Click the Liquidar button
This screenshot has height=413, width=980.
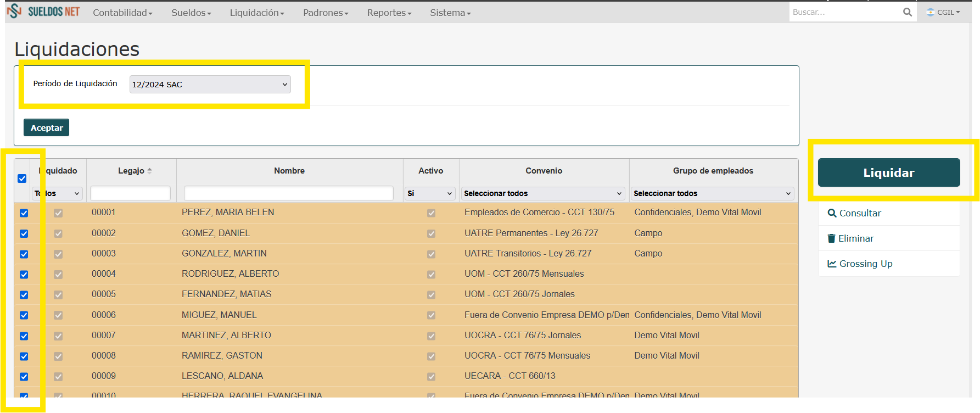889,172
